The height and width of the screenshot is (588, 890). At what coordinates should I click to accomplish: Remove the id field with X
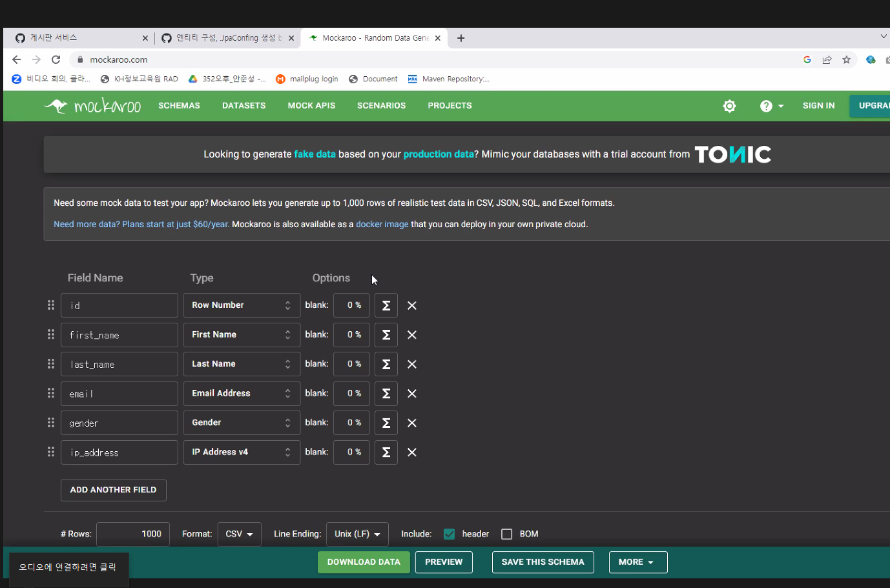click(x=412, y=305)
